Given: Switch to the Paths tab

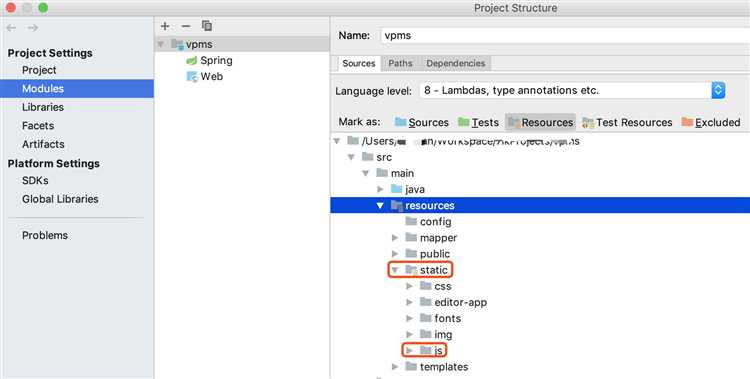Looking at the screenshot, I should click(400, 64).
